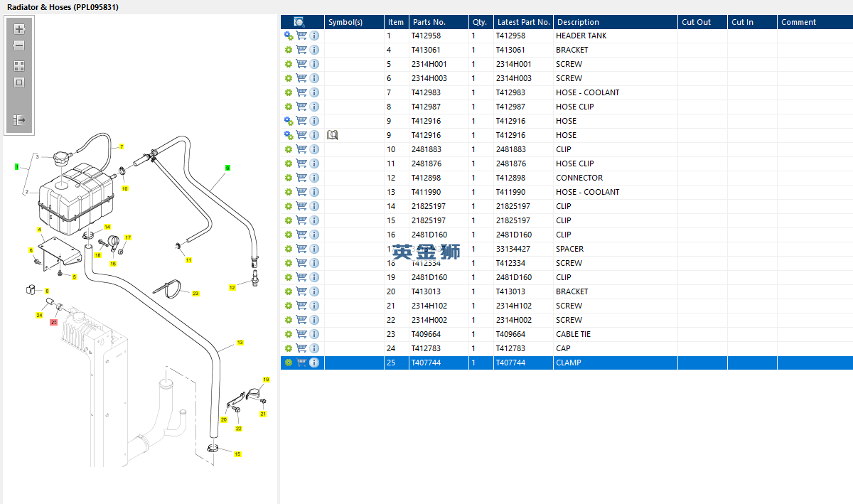
Task: Sort by the Parts No. column header
Action: pyautogui.click(x=439, y=22)
